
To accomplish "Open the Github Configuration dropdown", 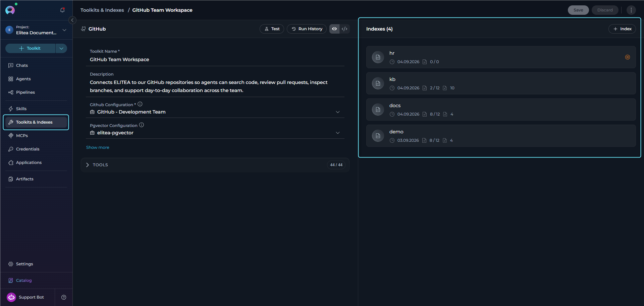I will (x=215, y=112).
